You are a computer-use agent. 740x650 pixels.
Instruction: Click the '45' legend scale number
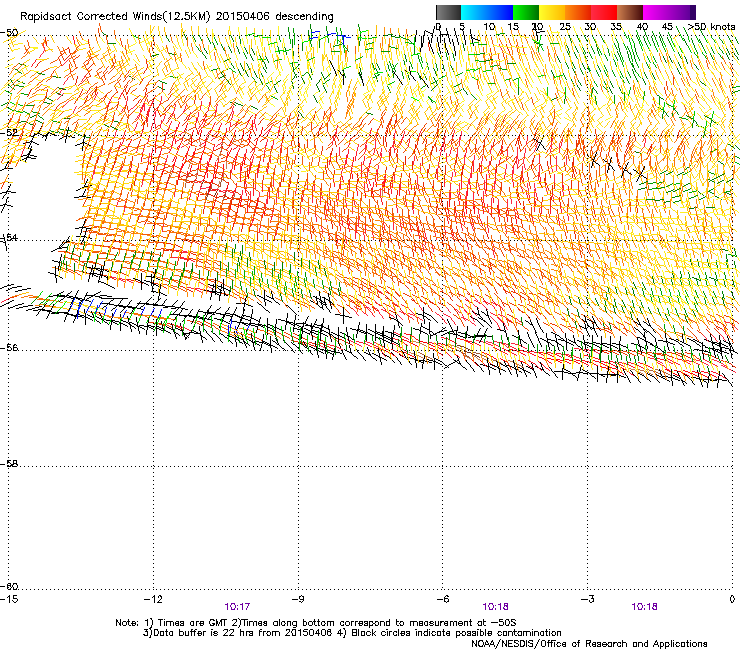tap(667, 27)
